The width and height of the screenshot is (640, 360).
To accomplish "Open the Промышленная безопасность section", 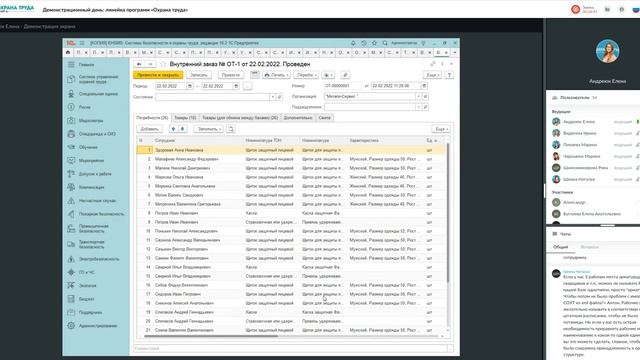I will pyautogui.click(x=94, y=228).
